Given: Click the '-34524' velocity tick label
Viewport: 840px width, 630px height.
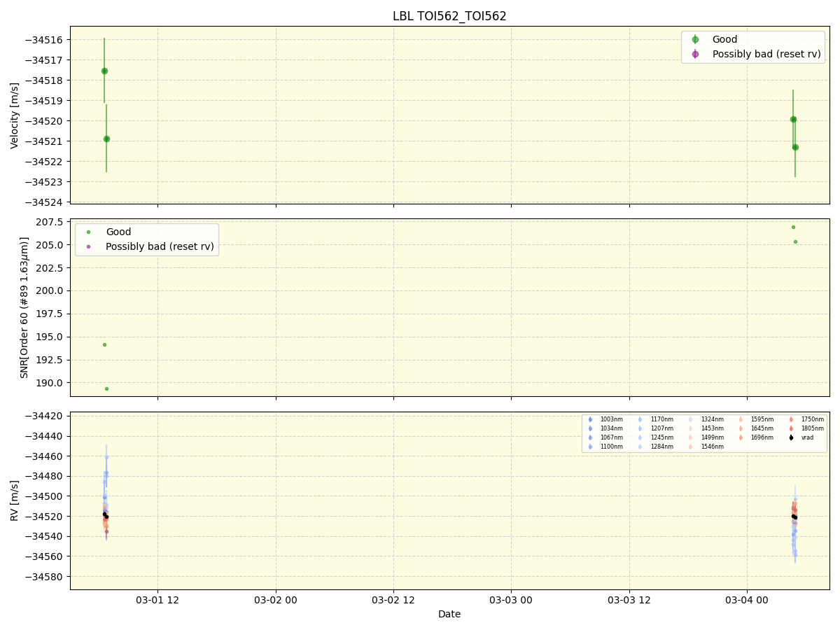Looking at the screenshot, I should [43, 202].
